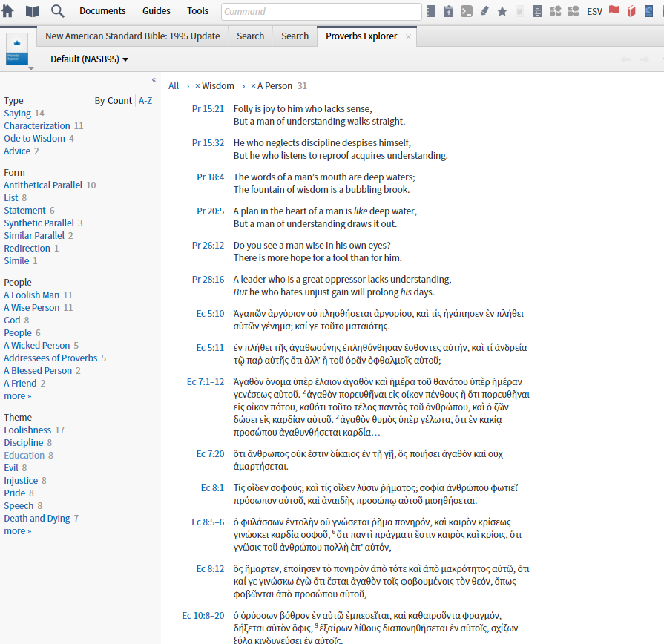Open the Pr 15:21 reference
The image size is (664, 644).
click(208, 109)
